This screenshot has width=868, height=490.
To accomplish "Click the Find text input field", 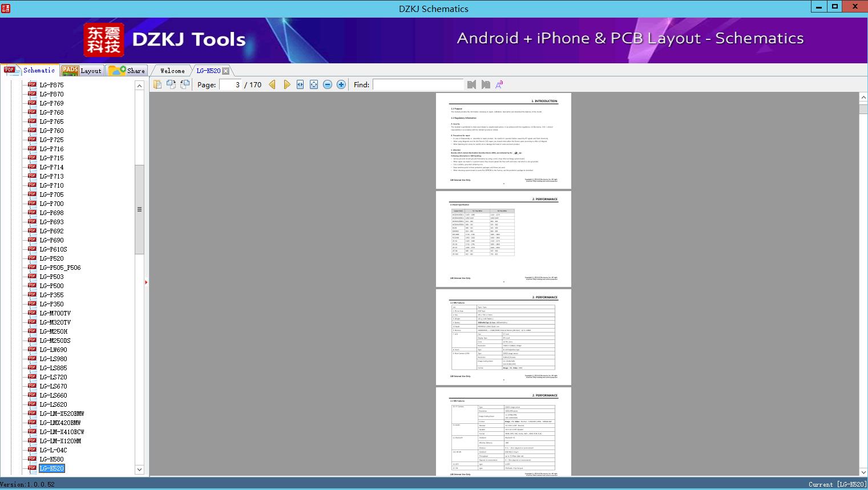I will click(x=418, y=84).
